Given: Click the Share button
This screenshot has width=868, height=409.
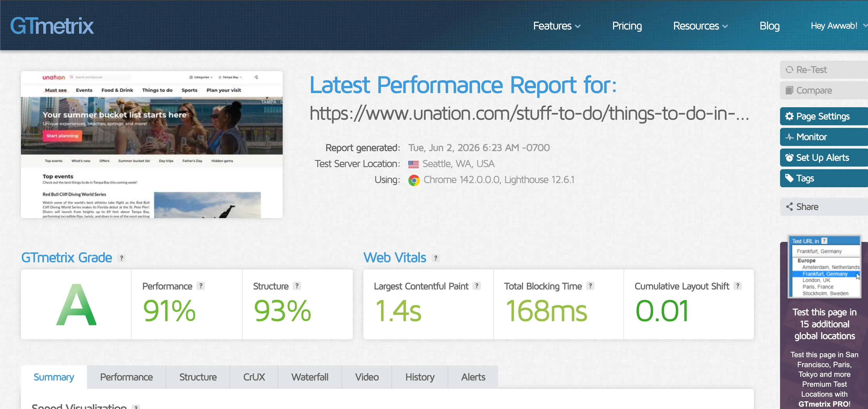Looking at the screenshot, I should coord(824,207).
